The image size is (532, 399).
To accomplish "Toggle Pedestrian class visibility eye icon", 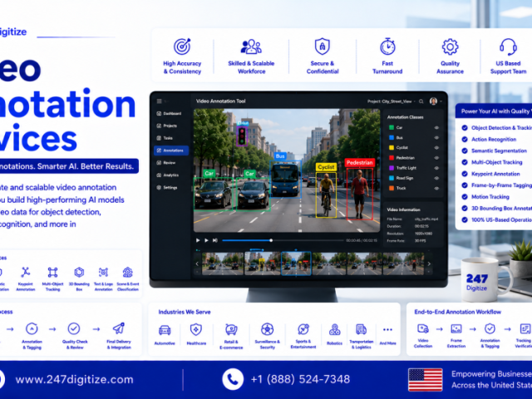I will (436, 158).
